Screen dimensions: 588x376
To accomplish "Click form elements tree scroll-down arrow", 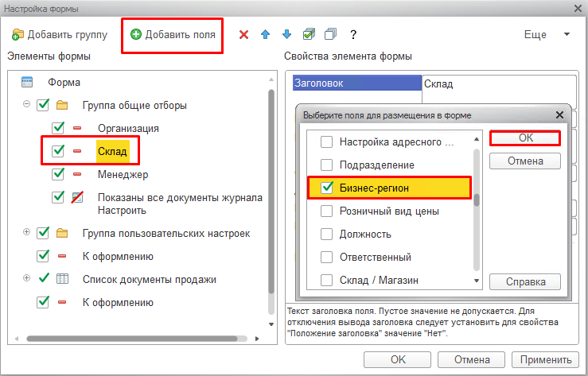I will coord(271,324).
